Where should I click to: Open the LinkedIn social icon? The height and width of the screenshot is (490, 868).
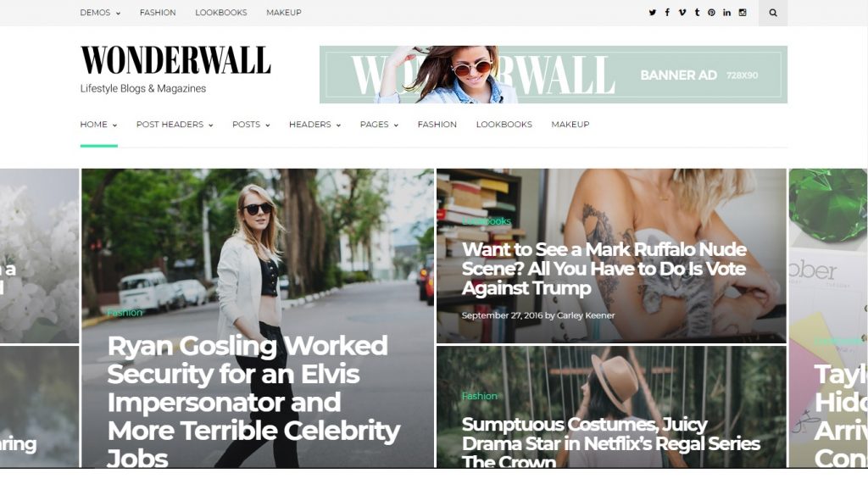[x=726, y=12]
